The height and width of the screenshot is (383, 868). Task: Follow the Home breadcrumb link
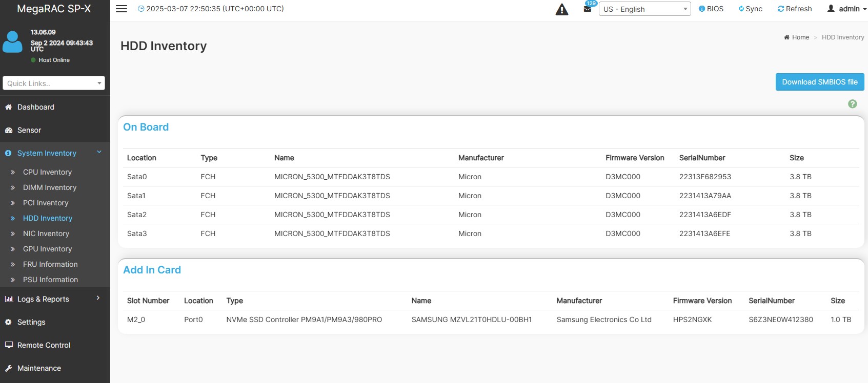797,37
